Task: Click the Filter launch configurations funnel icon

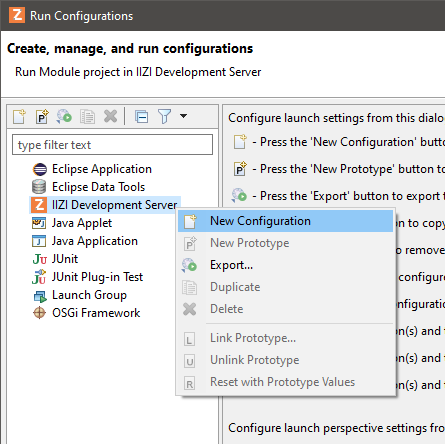Action: tap(164, 117)
